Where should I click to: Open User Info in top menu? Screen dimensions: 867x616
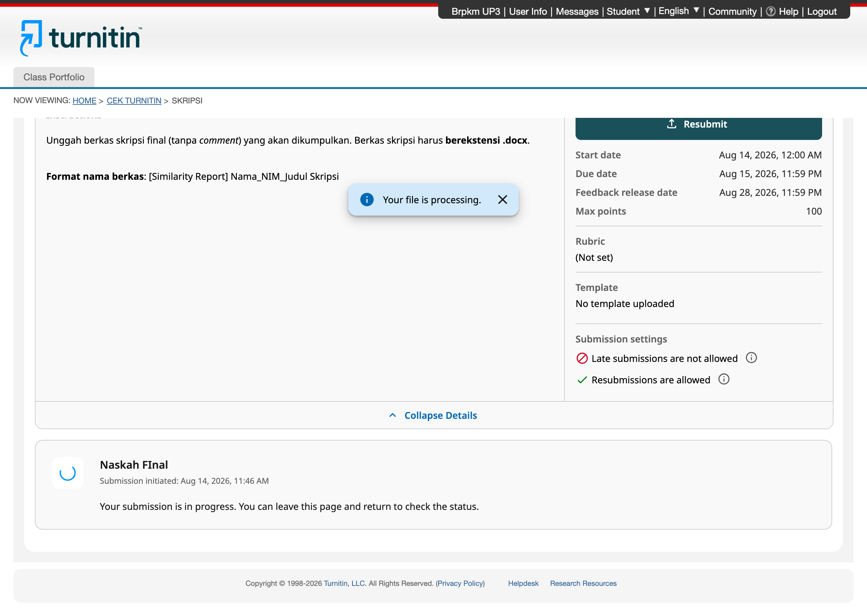coord(528,11)
